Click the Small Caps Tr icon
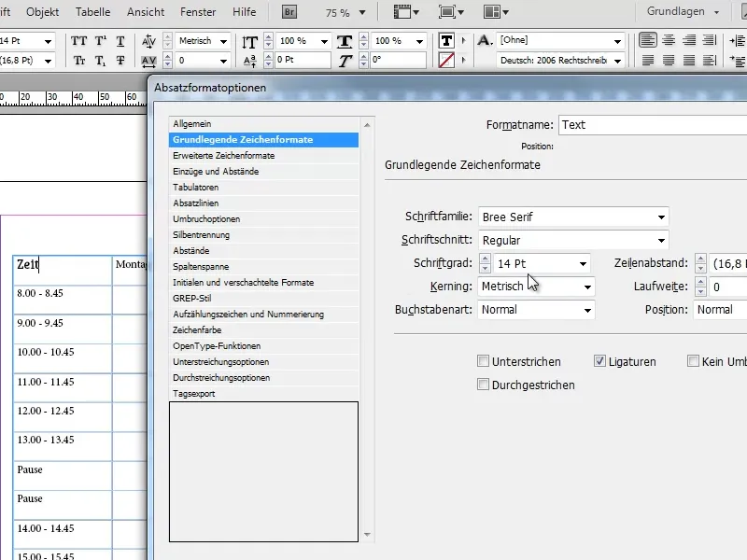This screenshot has width=747, height=560. [x=79, y=61]
